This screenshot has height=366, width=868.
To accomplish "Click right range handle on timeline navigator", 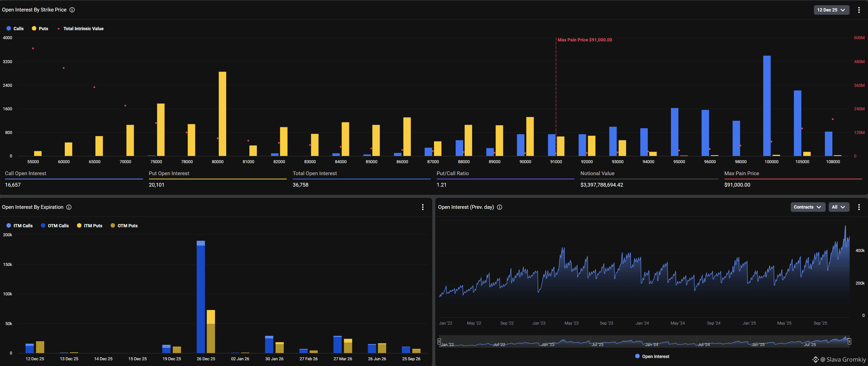I will point(849,341).
